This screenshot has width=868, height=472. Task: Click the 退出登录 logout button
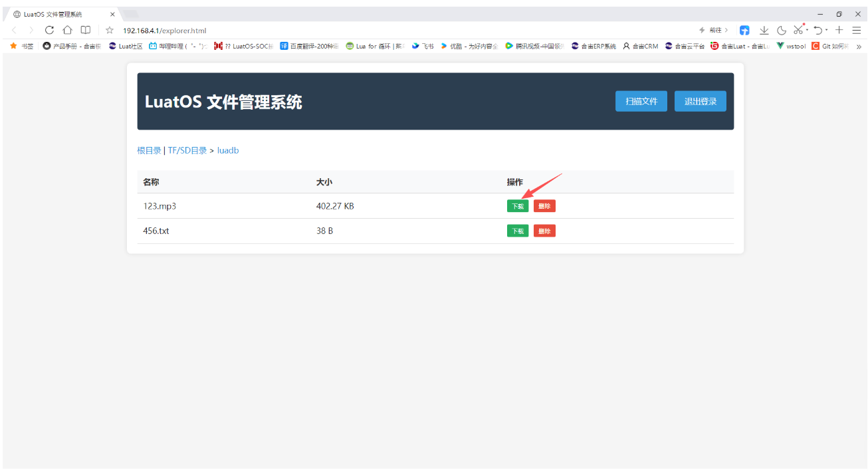coord(701,101)
